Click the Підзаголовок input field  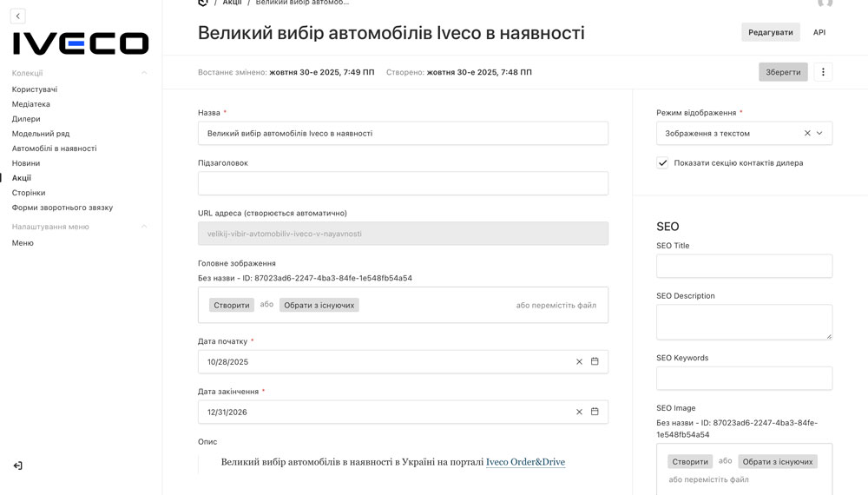tap(403, 183)
